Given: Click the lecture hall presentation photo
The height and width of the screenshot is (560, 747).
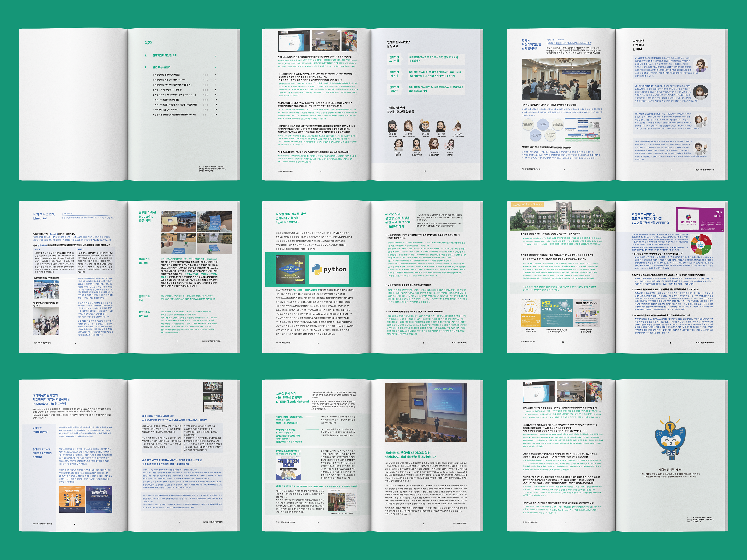Looking at the screenshot, I should [426, 412].
